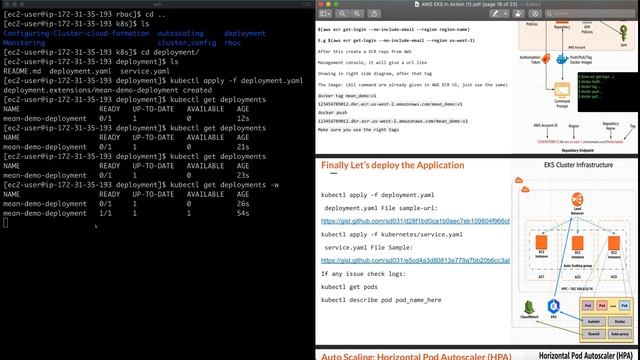This screenshot has width=640, height=360.
Task: Click the 'Monitoring' directory name in terminal
Action: (x=24, y=42)
